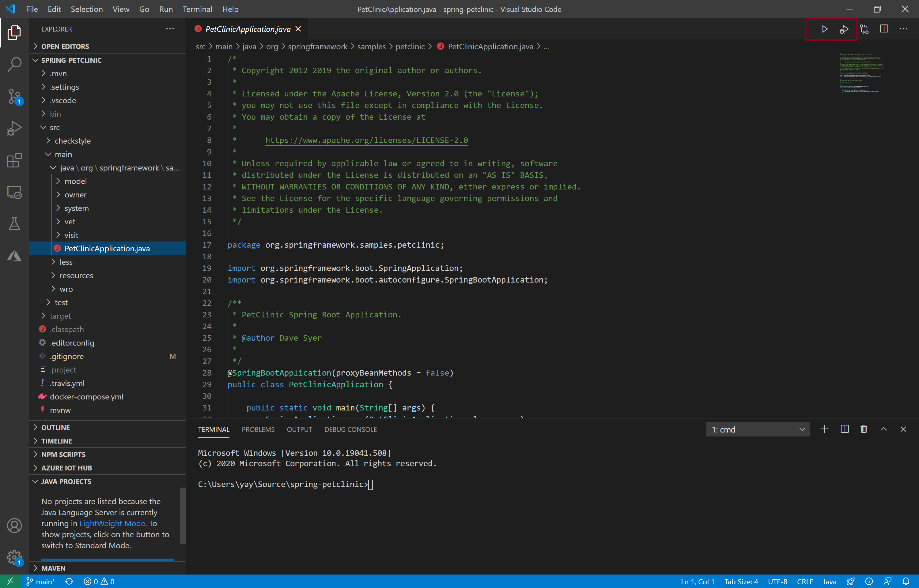Open the Run and Debug view
Image resolution: width=919 pixels, height=588 pixels.
14,128
